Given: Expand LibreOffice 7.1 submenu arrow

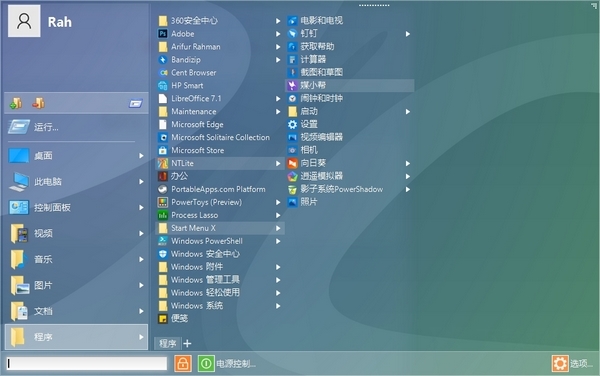Looking at the screenshot, I should 278,99.
